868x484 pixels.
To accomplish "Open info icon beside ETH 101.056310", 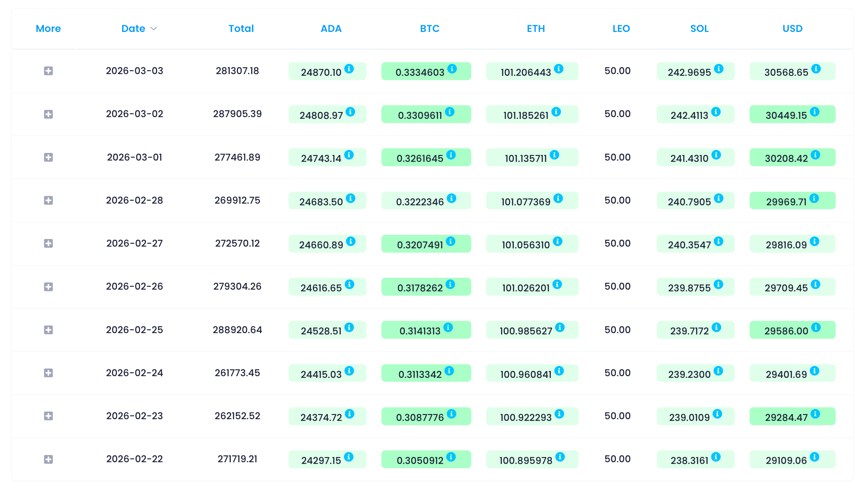I will coord(558,241).
